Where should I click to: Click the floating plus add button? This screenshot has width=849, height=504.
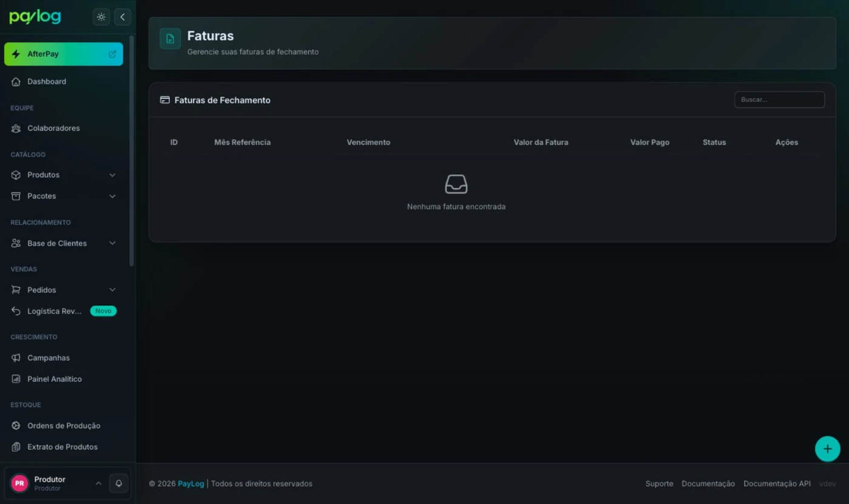point(827,449)
